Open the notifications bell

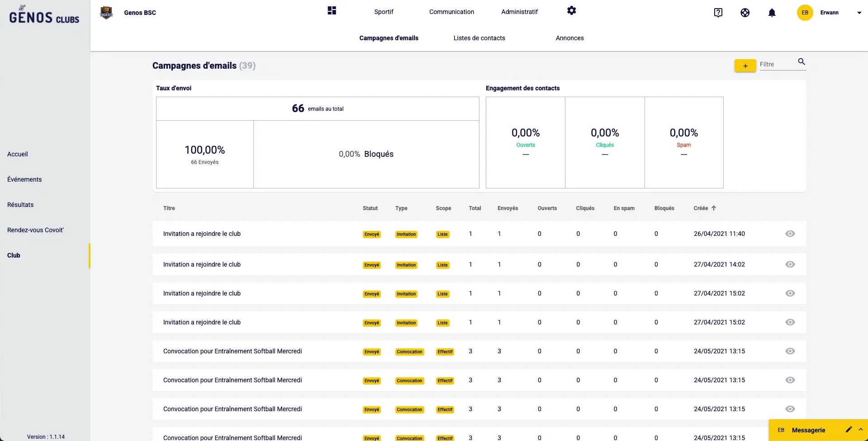(772, 13)
